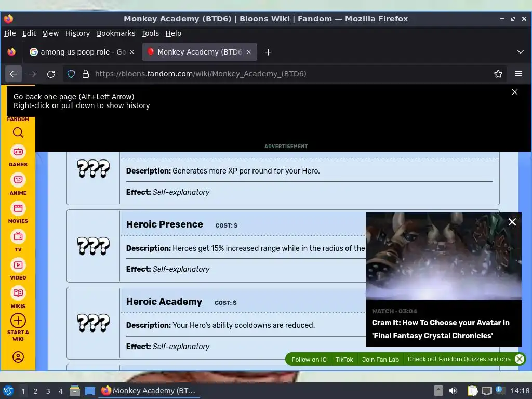This screenshot has height=399, width=532.
Task: Click Heroic Academy ??? placeholder image
Action: coord(94,323)
